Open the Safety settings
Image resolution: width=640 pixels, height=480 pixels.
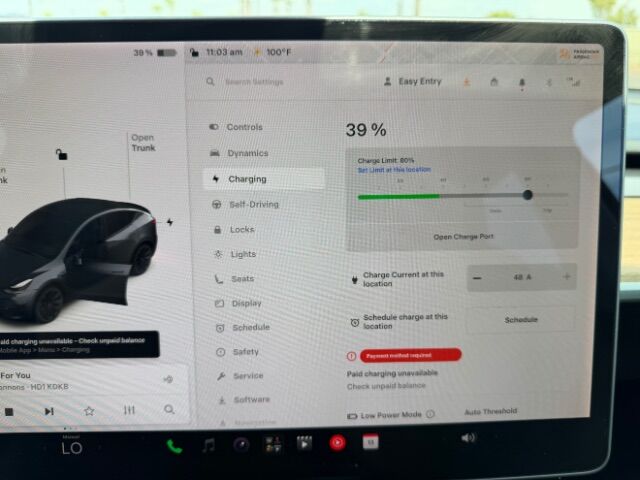[237, 351]
